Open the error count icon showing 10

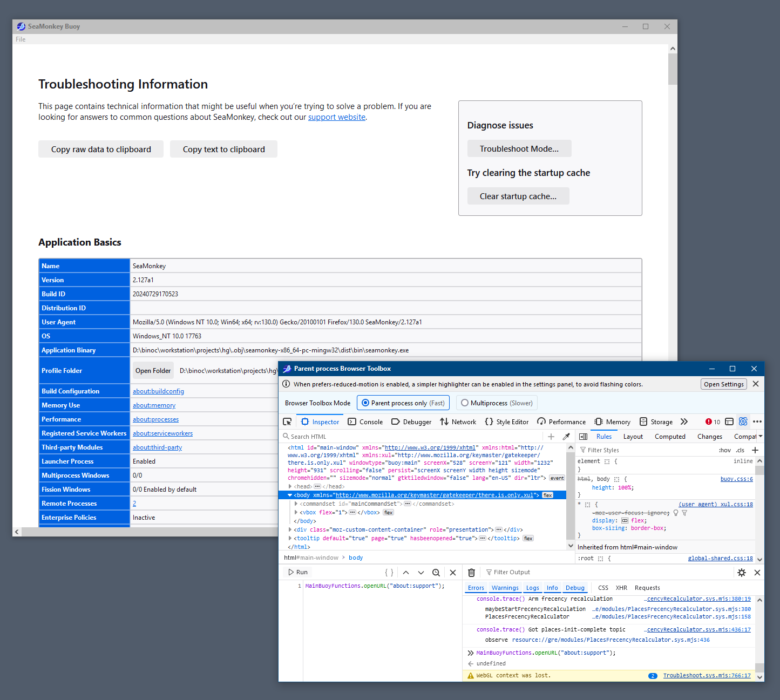click(x=713, y=422)
